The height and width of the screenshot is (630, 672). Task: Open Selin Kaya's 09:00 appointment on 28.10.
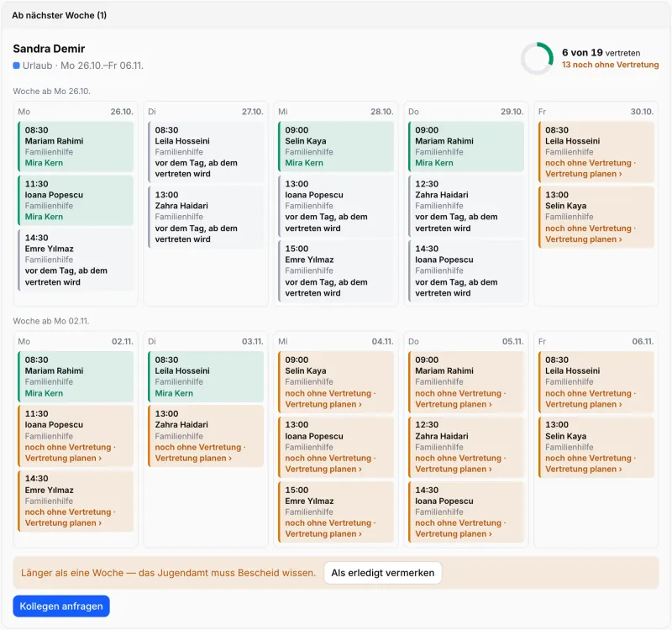[336, 146]
